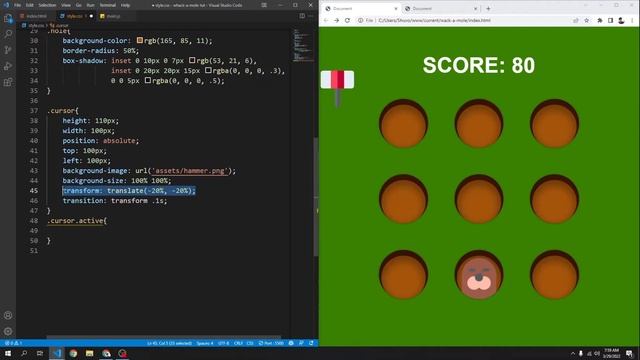The image size is (640, 360).
Task: Click the vertical editor scrollbar
Action: point(316,197)
